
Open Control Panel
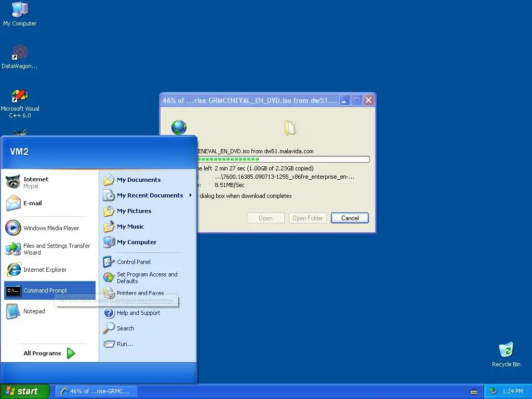click(x=148, y=262)
